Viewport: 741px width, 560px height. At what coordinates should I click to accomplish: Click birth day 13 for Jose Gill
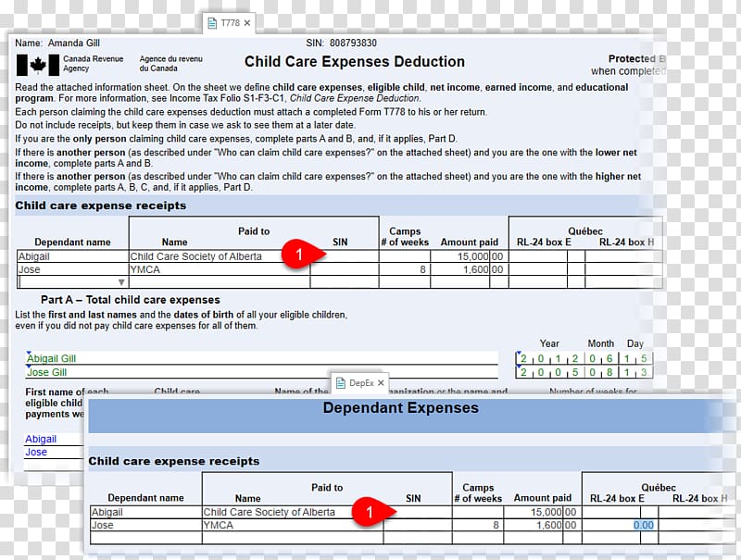pos(635,372)
